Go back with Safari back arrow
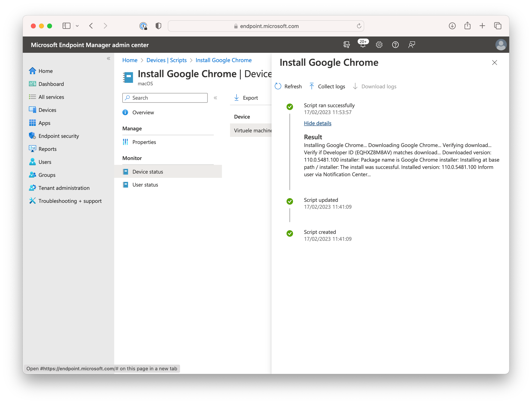This screenshot has width=532, height=404. click(91, 26)
